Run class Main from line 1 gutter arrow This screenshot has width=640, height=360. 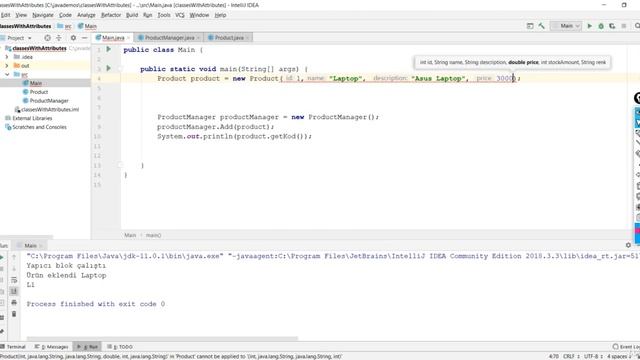pyautogui.click(x=109, y=49)
